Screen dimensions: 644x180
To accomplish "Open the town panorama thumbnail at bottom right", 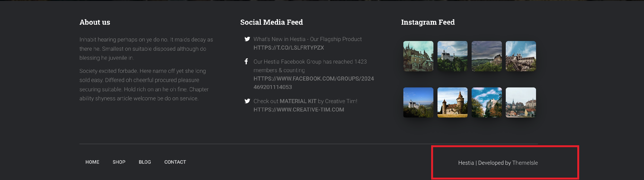I will pos(521,102).
